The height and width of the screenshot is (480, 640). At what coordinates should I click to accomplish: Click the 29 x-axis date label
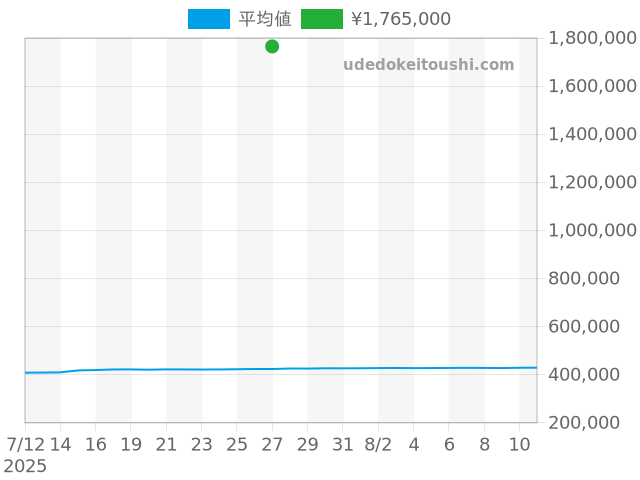[307, 444]
